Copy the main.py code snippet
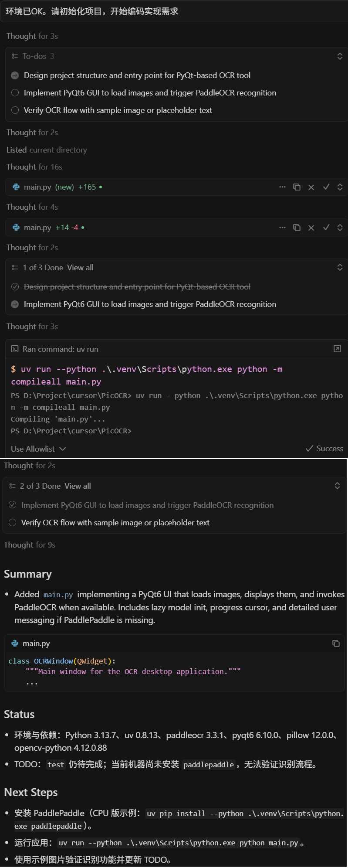348x868 pixels. 336,643
